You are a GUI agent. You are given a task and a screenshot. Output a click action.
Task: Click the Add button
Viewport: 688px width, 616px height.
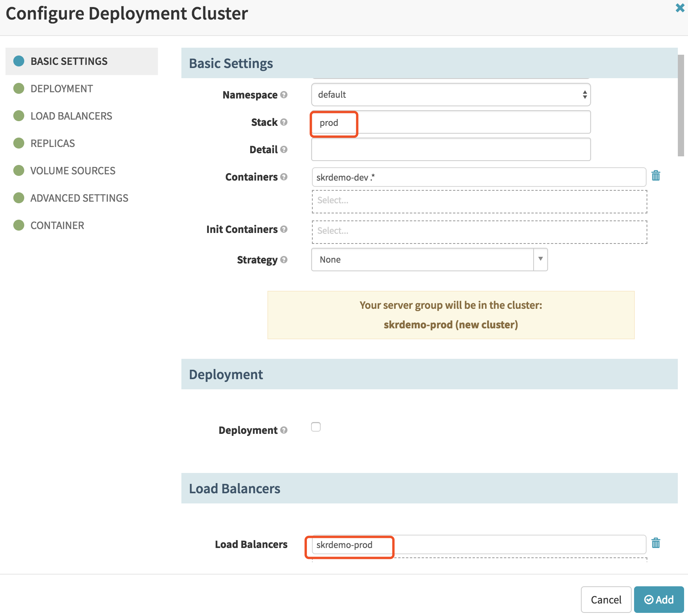(659, 600)
